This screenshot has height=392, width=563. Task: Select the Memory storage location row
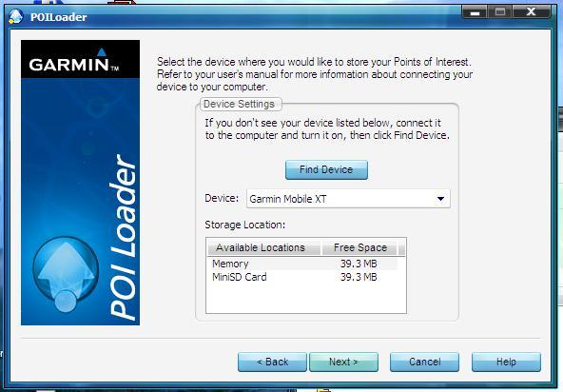302,264
